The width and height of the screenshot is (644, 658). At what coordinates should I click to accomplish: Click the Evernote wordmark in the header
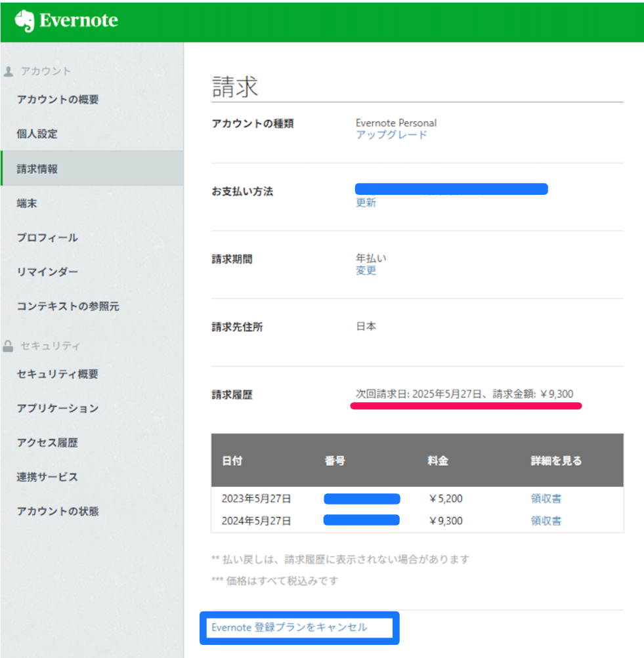[x=79, y=20]
